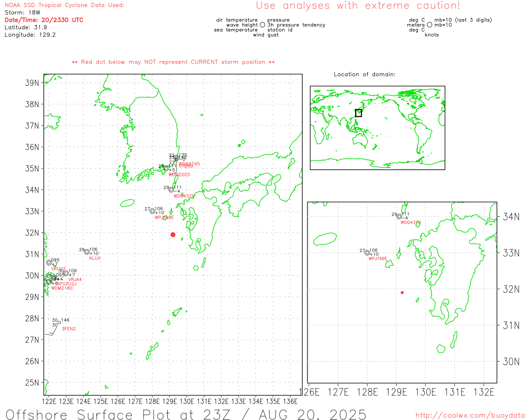Click the red storm dot on main map
Viewport: 525px width, 420px height.
point(173,235)
